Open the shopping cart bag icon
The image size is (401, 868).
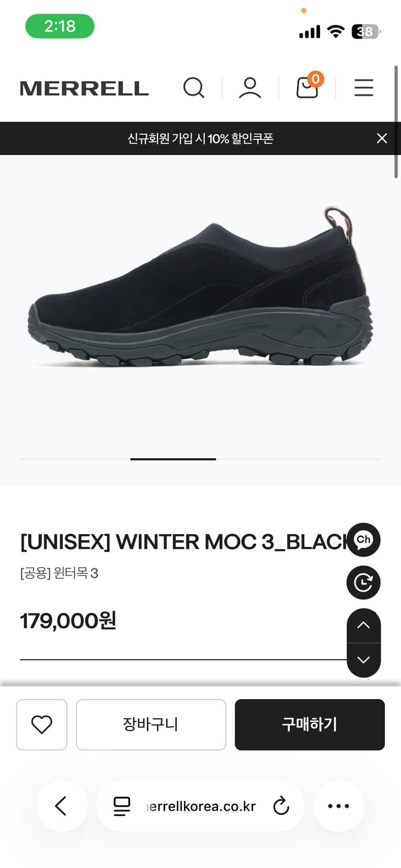[x=309, y=86]
